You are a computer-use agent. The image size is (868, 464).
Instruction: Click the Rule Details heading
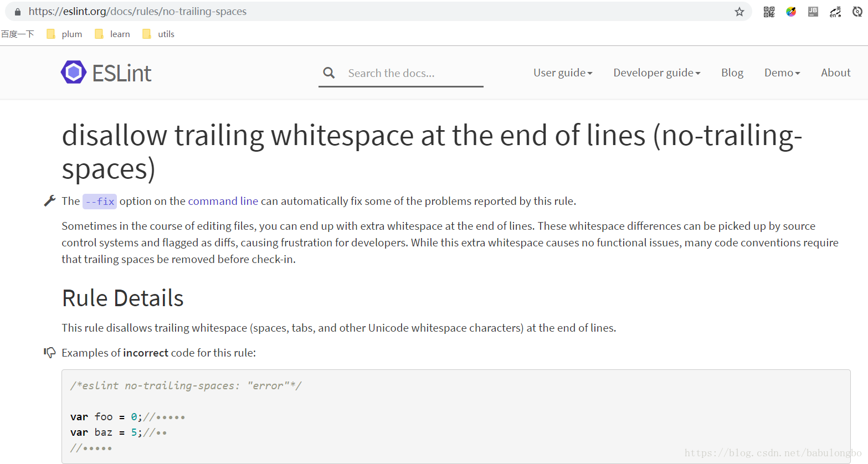point(122,298)
